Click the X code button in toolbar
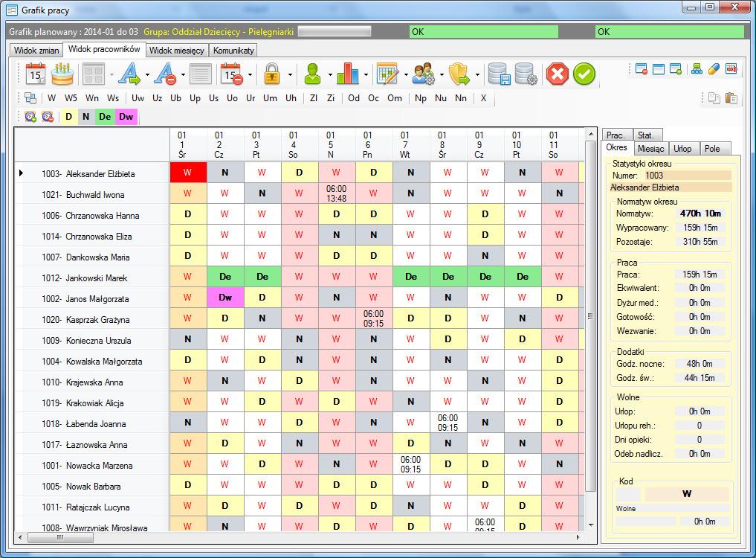The image size is (756, 558). pos(484,98)
